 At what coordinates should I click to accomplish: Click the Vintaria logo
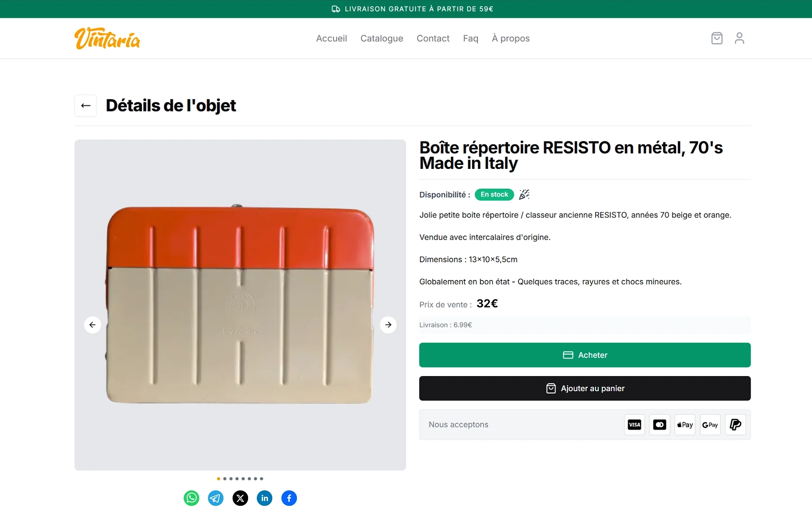107,38
